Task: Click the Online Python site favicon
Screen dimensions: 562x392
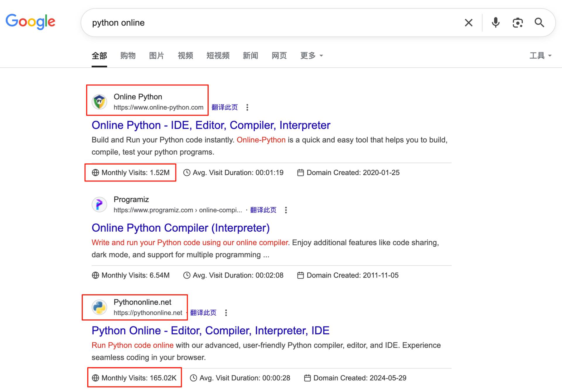Action: (99, 102)
